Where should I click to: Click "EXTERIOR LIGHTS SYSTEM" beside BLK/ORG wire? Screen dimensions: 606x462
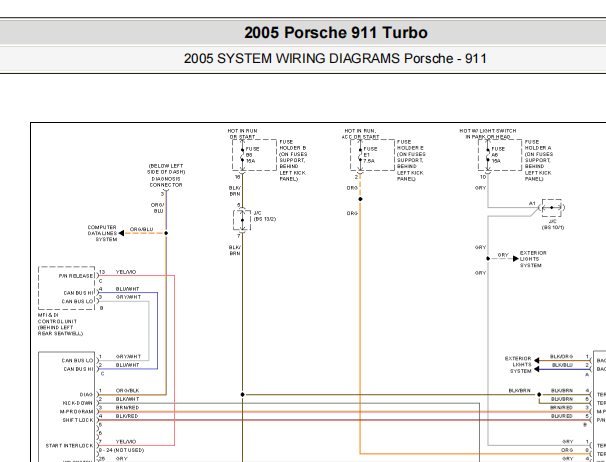[x=518, y=365]
